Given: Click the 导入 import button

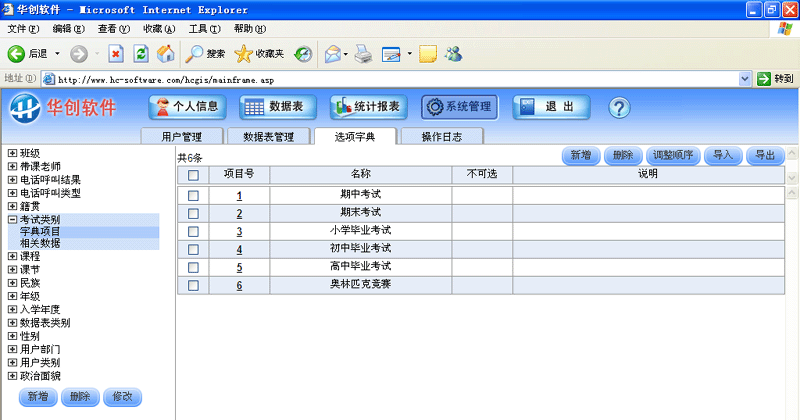Looking at the screenshot, I should [x=723, y=156].
